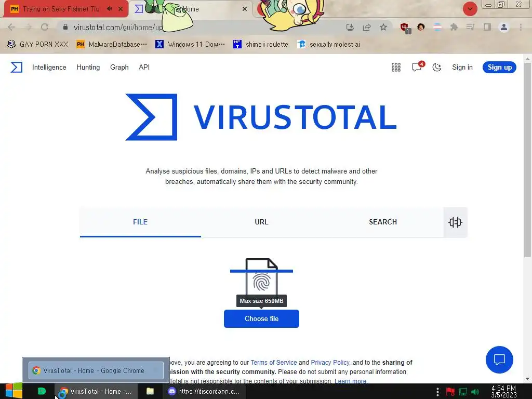Switch to the URL tab
The width and height of the screenshot is (532, 399).
[262, 222]
